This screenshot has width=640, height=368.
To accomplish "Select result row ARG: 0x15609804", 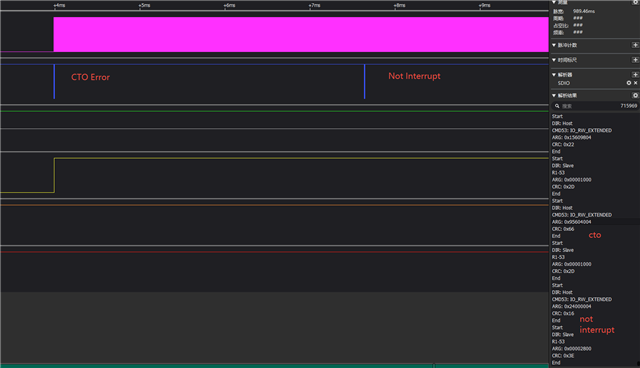I will [571, 137].
